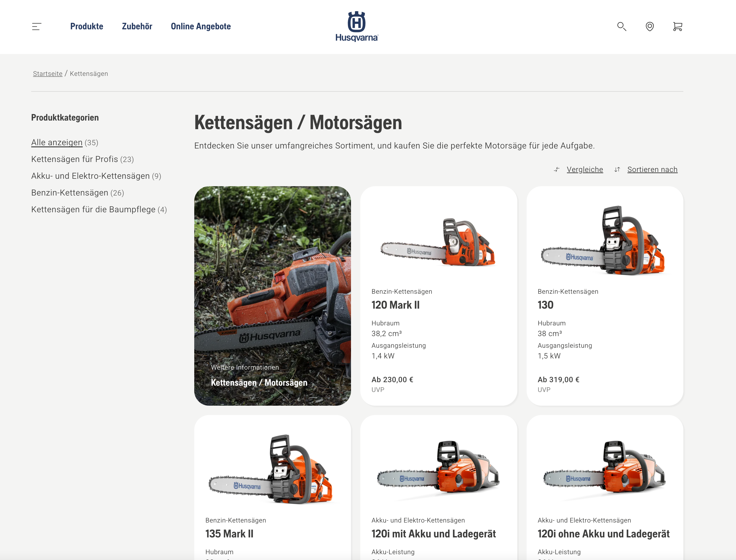Click the 130 product title
Image resolution: width=736 pixels, height=560 pixels.
[x=545, y=305]
